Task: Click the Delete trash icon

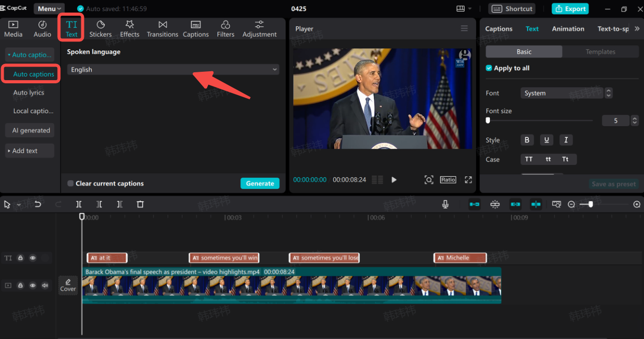Action: pos(140,204)
